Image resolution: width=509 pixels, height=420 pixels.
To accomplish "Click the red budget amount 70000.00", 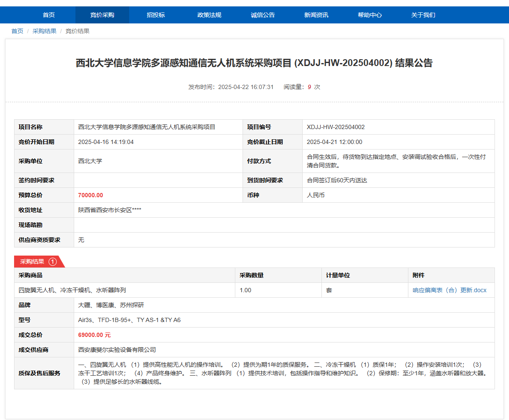I will click(90, 195).
